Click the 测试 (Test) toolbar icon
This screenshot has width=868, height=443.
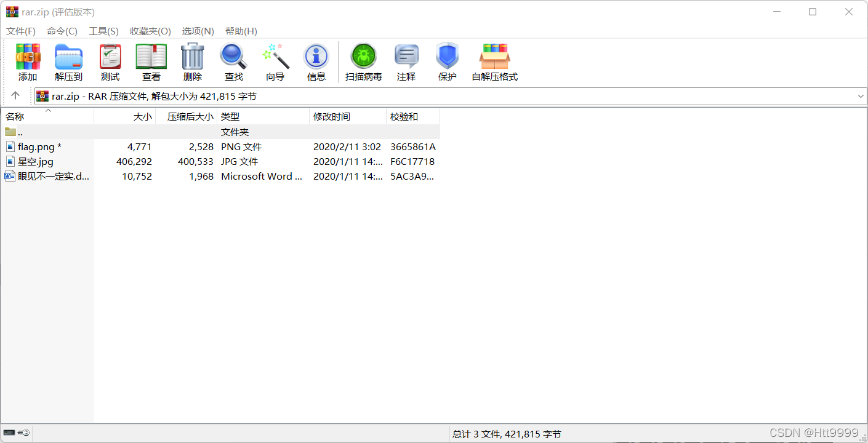(110, 57)
